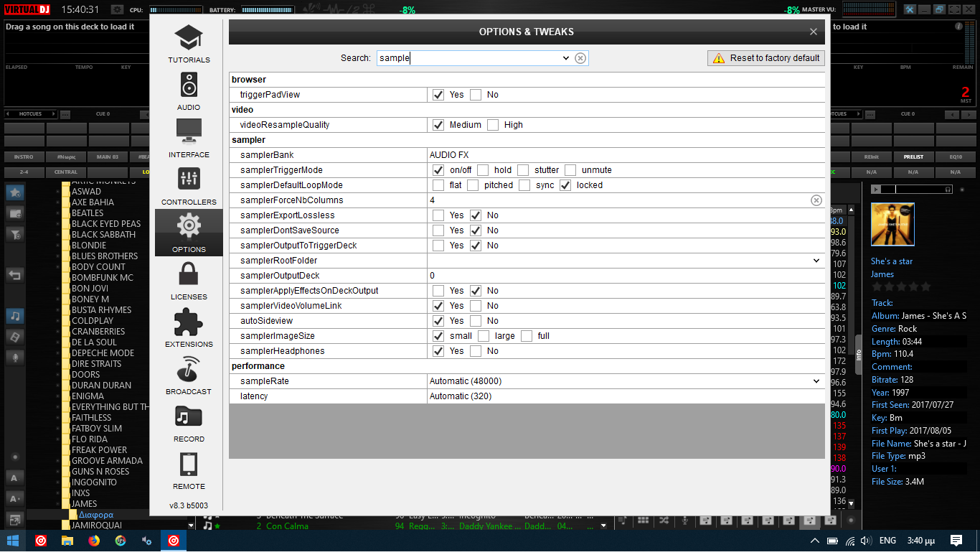Open the Windows Start menu
The image size is (980, 560).
[x=13, y=541]
